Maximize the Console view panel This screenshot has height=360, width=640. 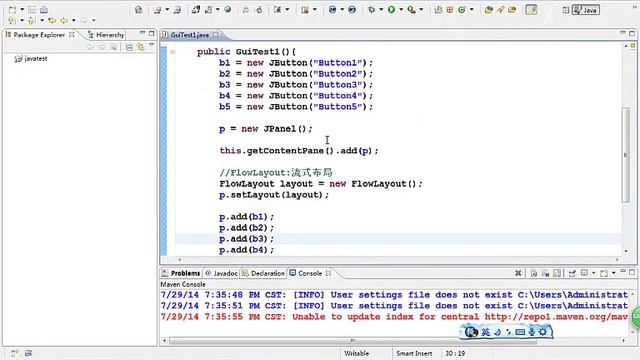click(x=632, y=272)
